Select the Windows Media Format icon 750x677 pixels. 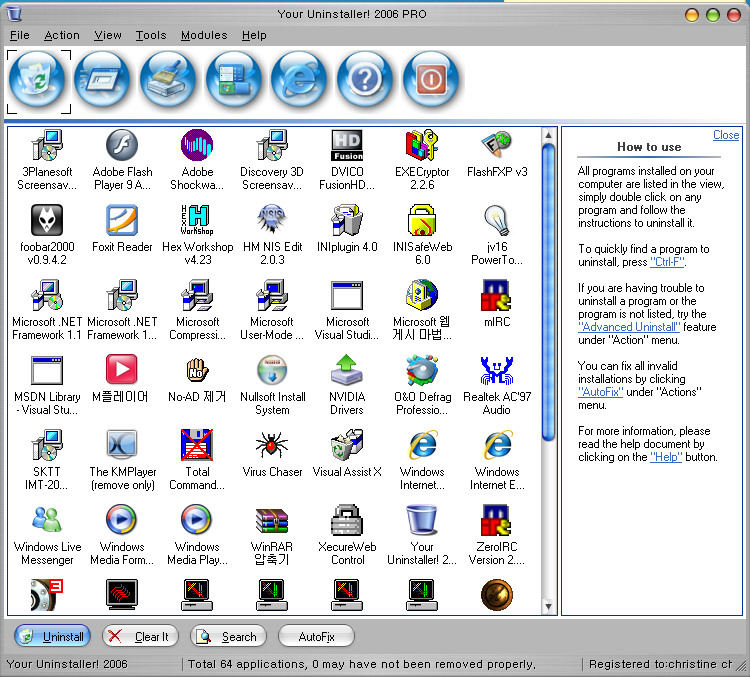pyautogui.click(x=122, y=520)
